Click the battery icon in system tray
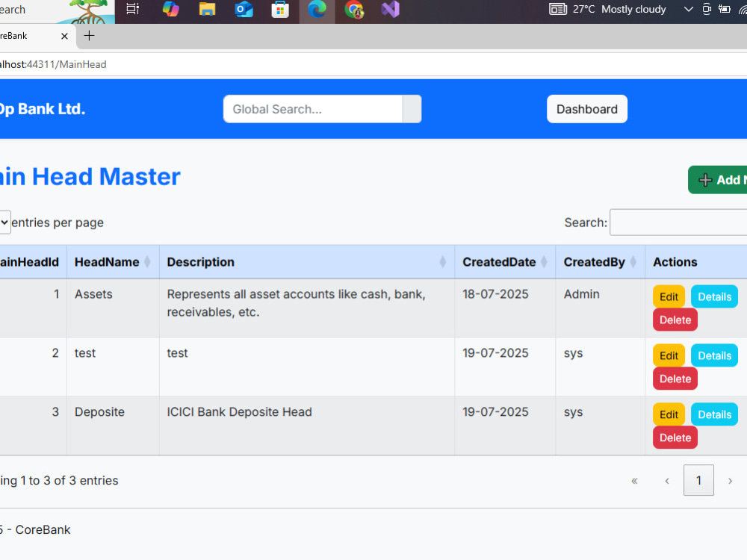The width and height of the screenshot is (747, 560). click(725, 9)
